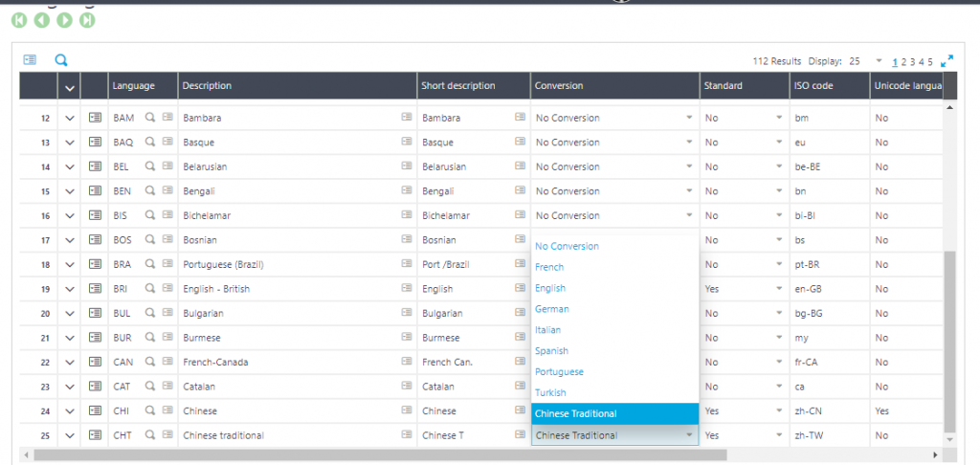The height and width of the screenshot is (465, 980).
Task: Go to first record navigation icon
Action: 19,20
